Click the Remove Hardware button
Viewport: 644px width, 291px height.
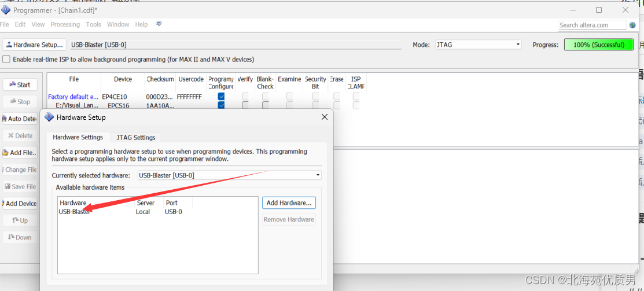pos(289,219)
